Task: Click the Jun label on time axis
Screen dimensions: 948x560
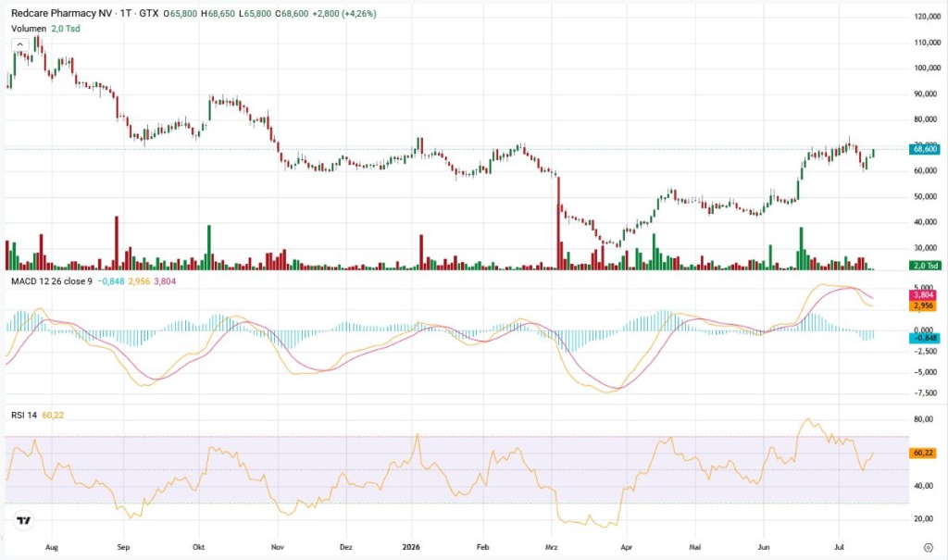Action: coord(764,547)
